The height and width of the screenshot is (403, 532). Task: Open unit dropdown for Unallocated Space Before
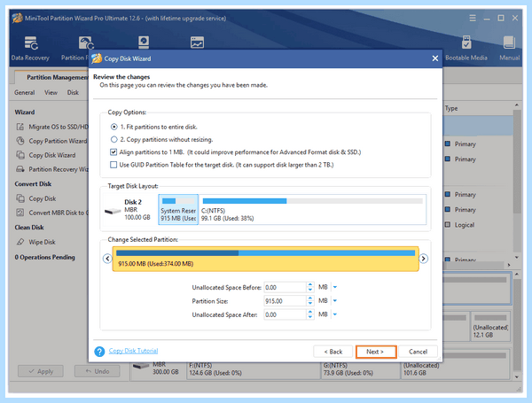click(335, 287)
